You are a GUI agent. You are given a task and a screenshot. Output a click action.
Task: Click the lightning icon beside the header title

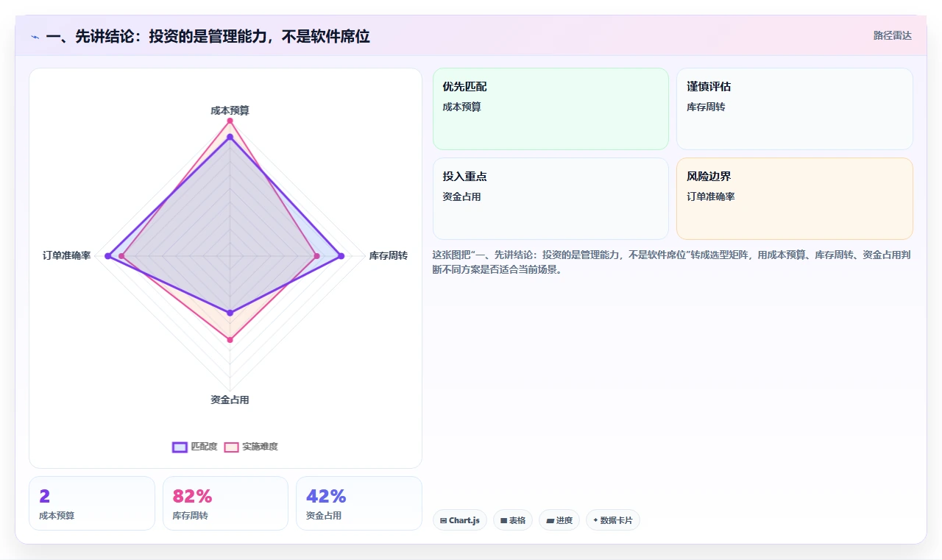tap(35, 37)
